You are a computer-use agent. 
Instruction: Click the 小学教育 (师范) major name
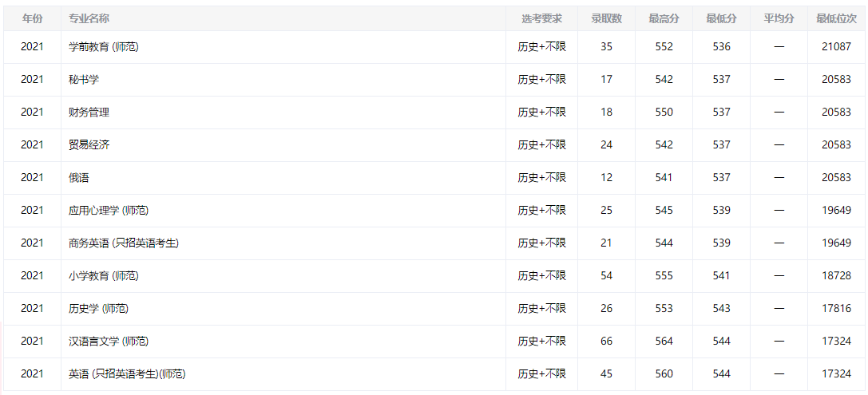tap(104, 276)
